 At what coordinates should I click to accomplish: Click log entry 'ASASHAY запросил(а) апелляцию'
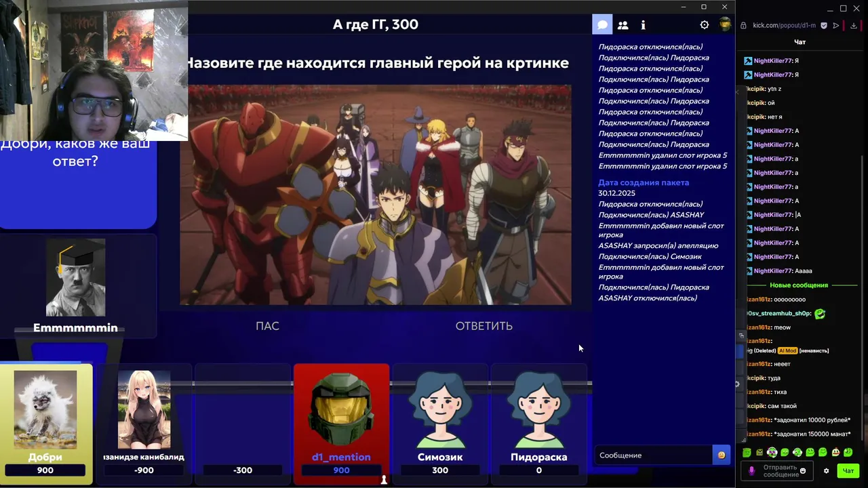tap(658, 245)
